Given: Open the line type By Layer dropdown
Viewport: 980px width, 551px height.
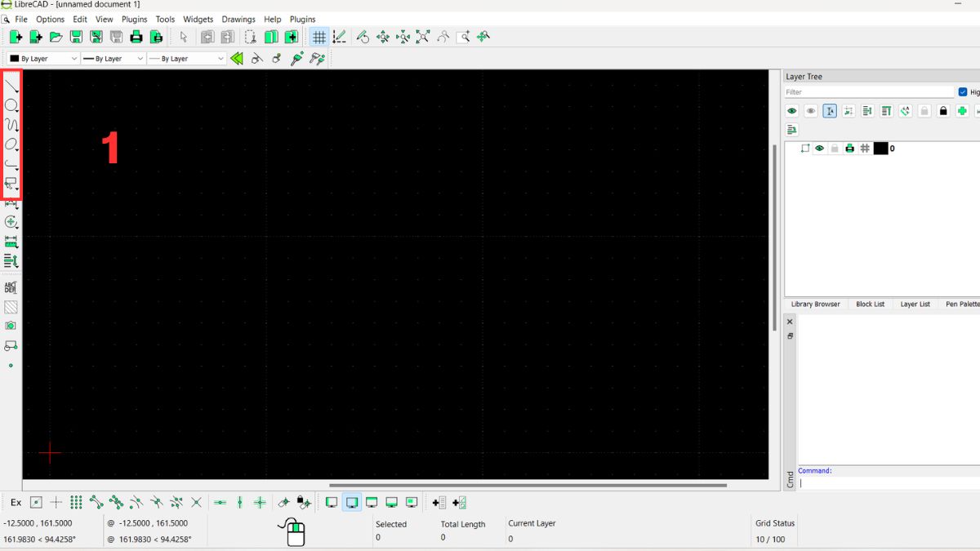Looking at the screenshot, I should pyautogui.click(x=186, y=59).
